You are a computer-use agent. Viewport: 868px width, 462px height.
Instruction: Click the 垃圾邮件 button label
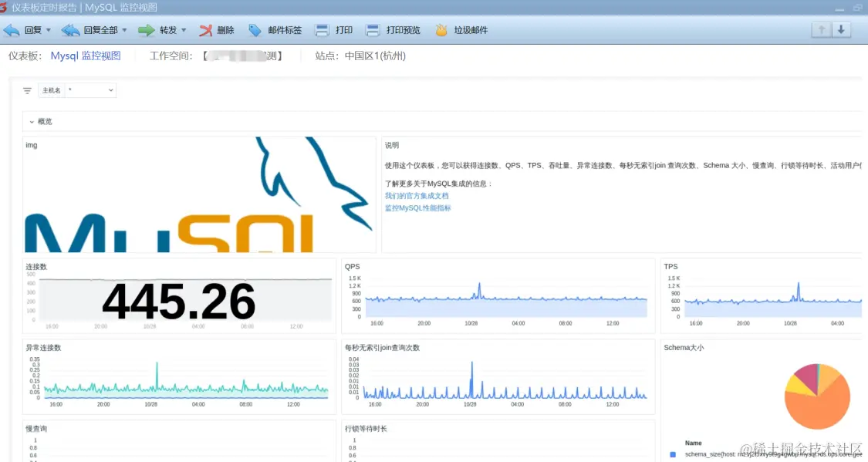(x=471, y=30)
